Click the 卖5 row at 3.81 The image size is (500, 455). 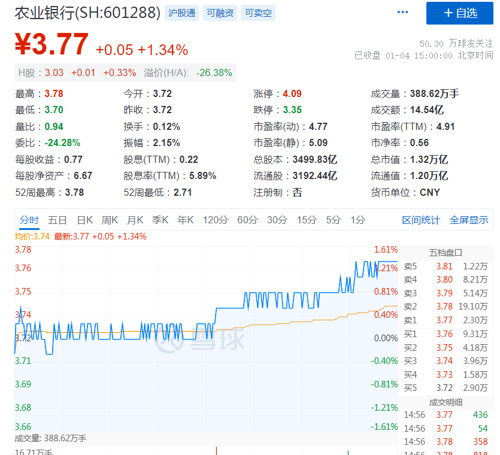click(446, 266)
